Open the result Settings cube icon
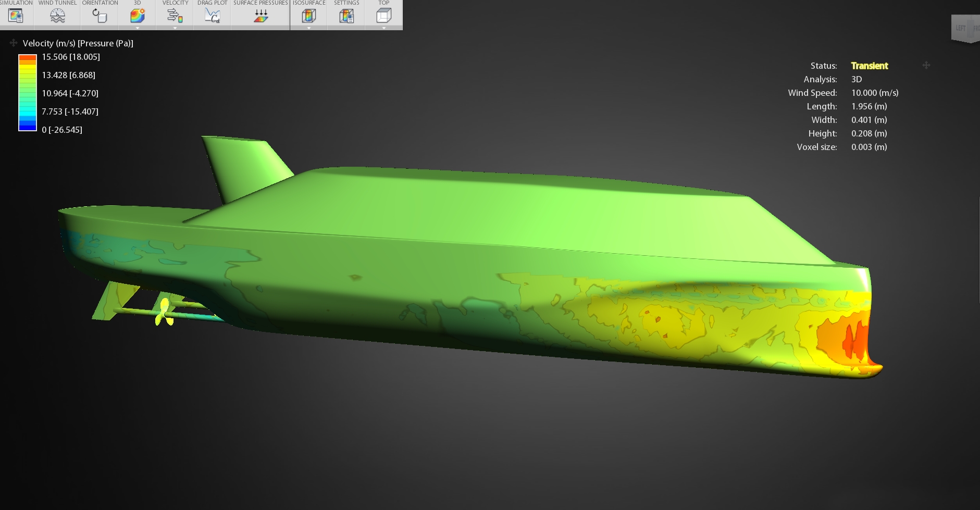Viewport: 980px width, 510px height. click(x=346, y=16)
